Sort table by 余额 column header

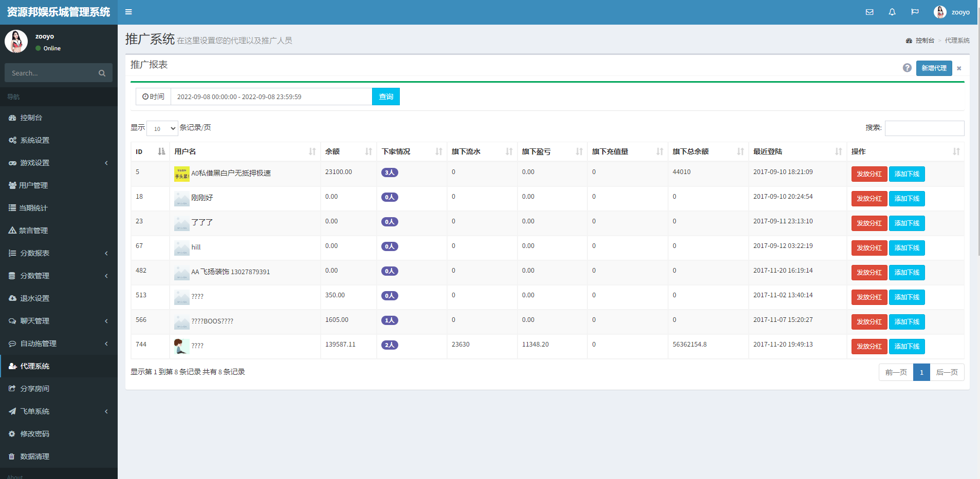point(348,151)
